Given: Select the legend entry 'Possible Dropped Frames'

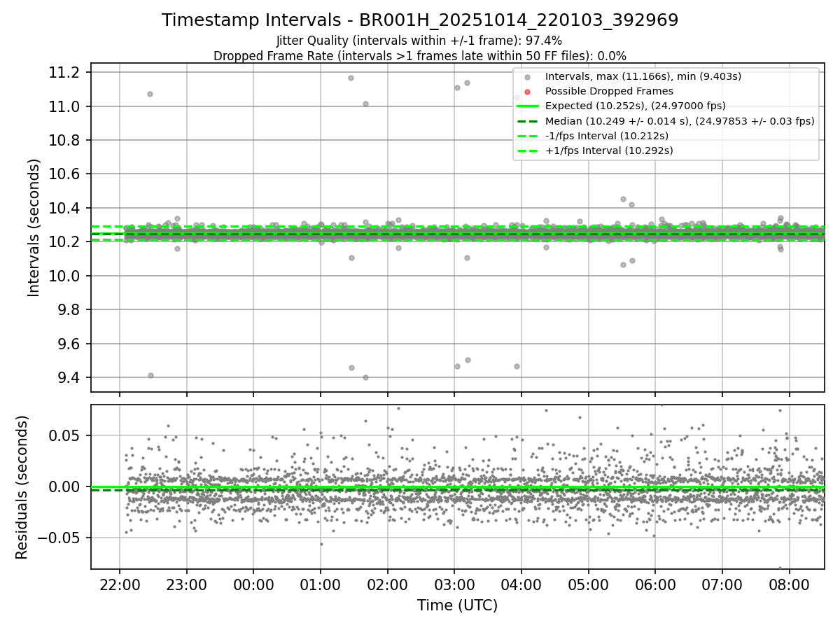Looking at the screenshot, I should 609,91.
